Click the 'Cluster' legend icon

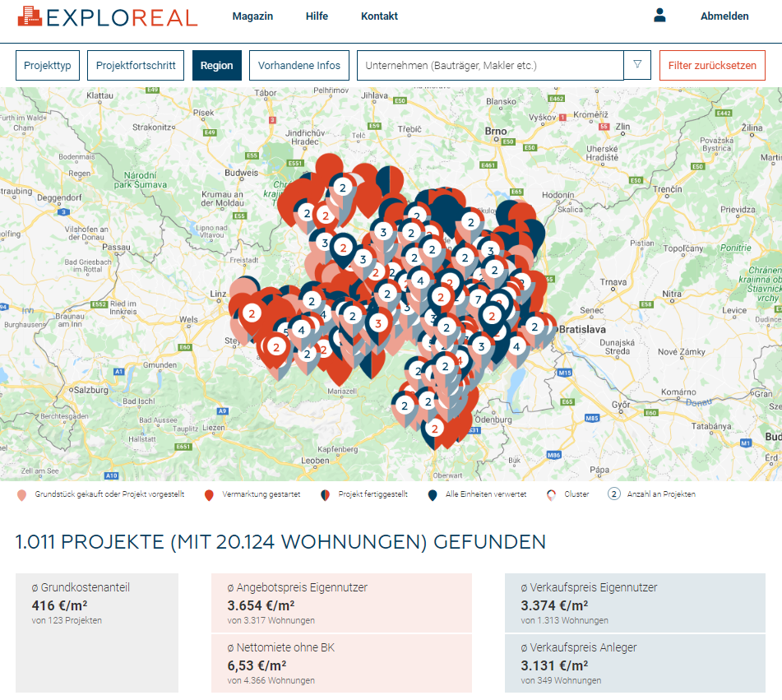pyautogui.click(x=551, y=494)
